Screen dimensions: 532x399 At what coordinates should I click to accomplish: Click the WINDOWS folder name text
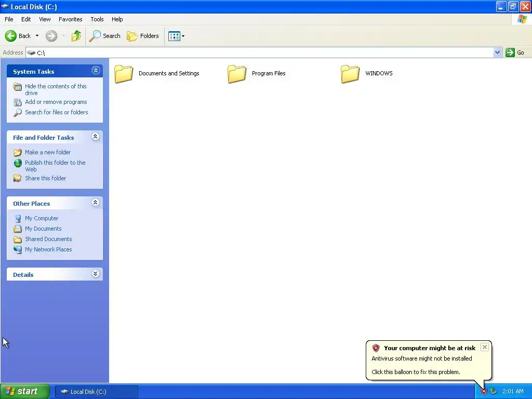(x=379, y=73)
